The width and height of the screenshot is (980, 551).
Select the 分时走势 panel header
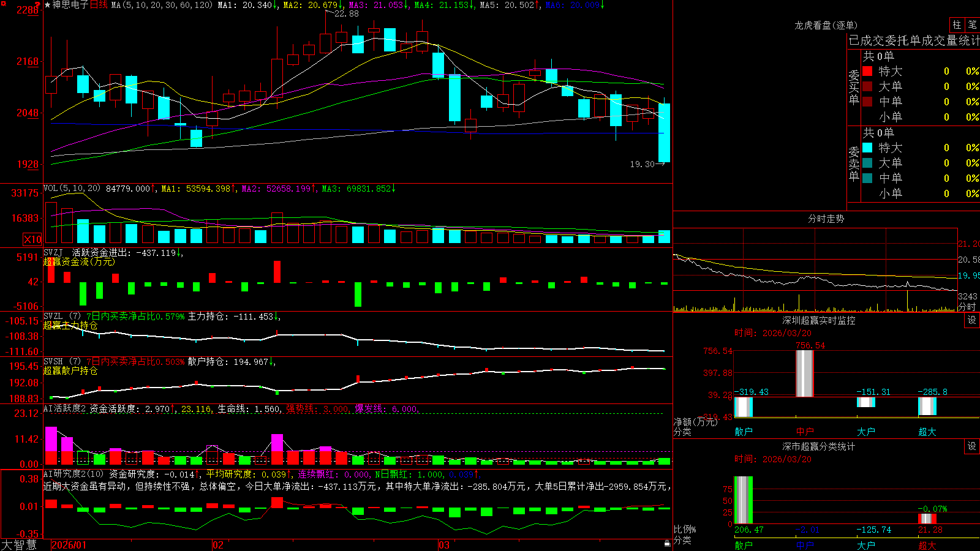(x=826, y=219)
